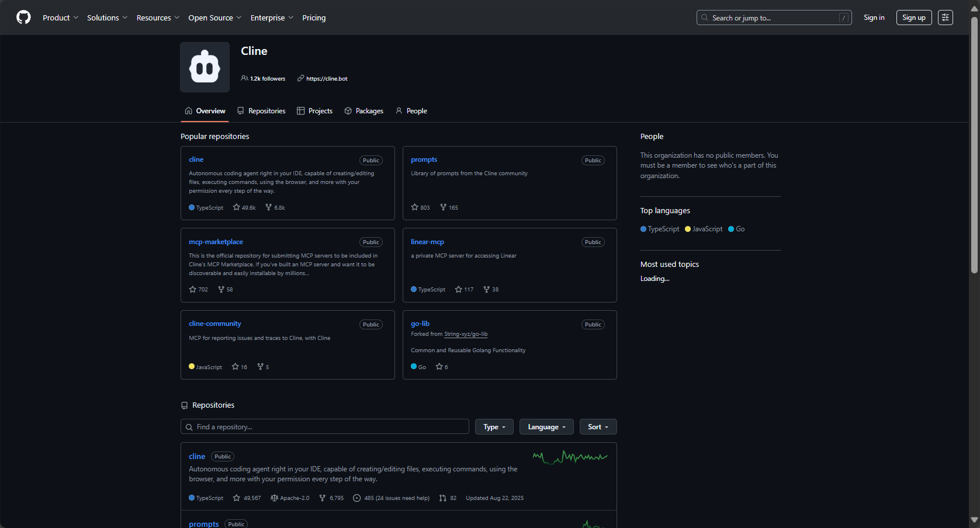Expand the Enterprise menu
Viewport: 980px width, 528px height.
click(x=272, y=18)
